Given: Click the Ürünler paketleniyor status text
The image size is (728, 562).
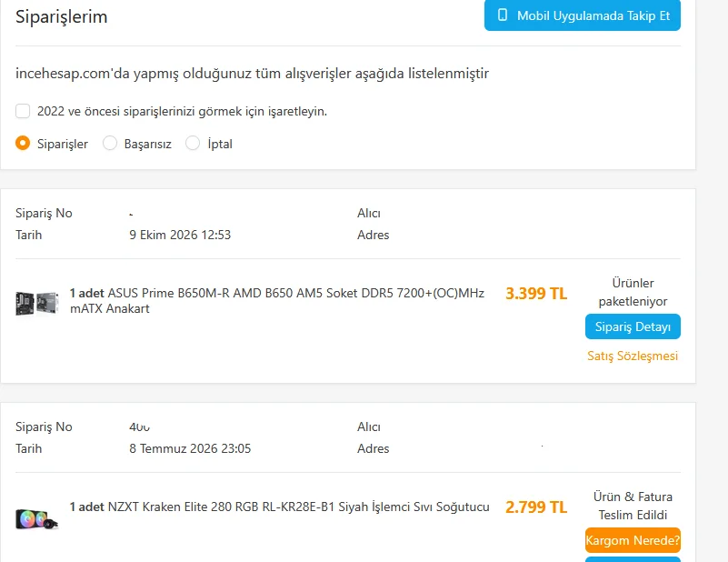Looking at the screenshot, I should pyautogui.click(x=633, y=292).
